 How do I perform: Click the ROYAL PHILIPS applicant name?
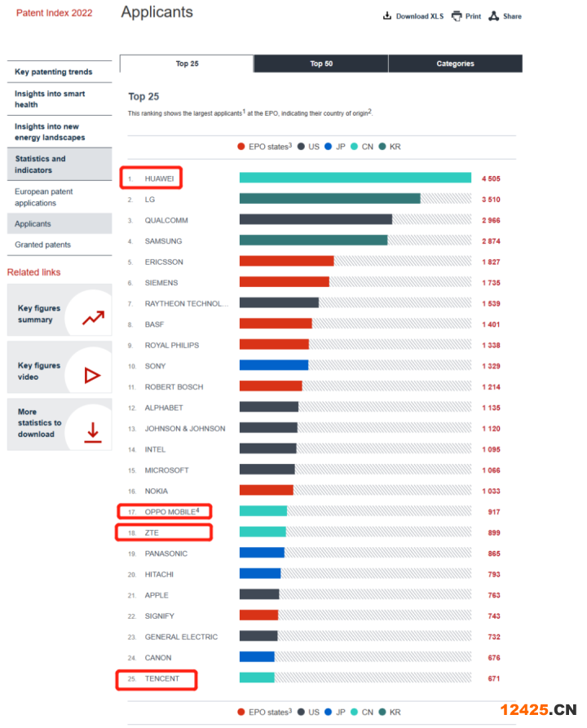pyautogui.click(x=172, y=346)
